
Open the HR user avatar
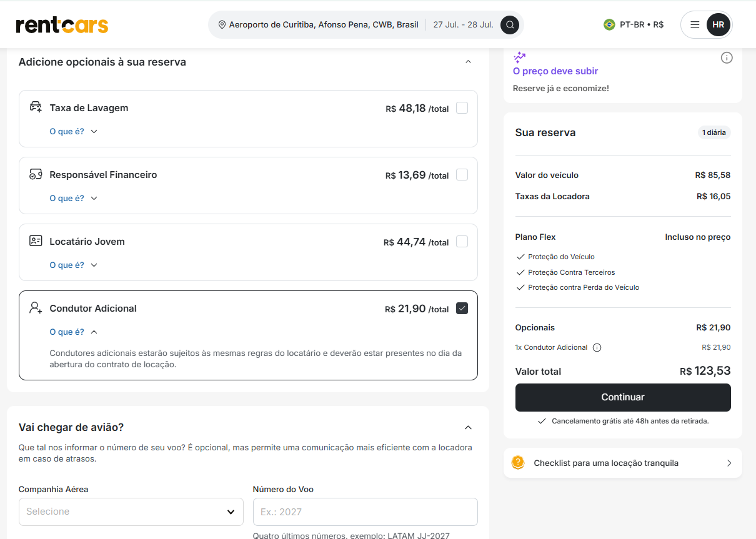(x=718, y=25)
